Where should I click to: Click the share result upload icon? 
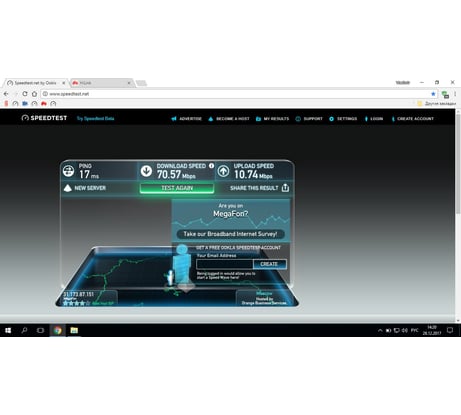[285, 188]
